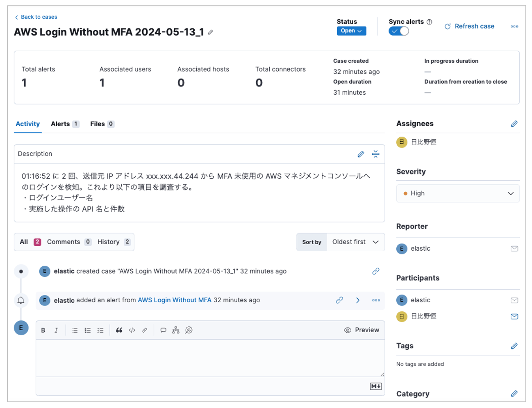Go back via Back to cases link

[x=36, y=17]
